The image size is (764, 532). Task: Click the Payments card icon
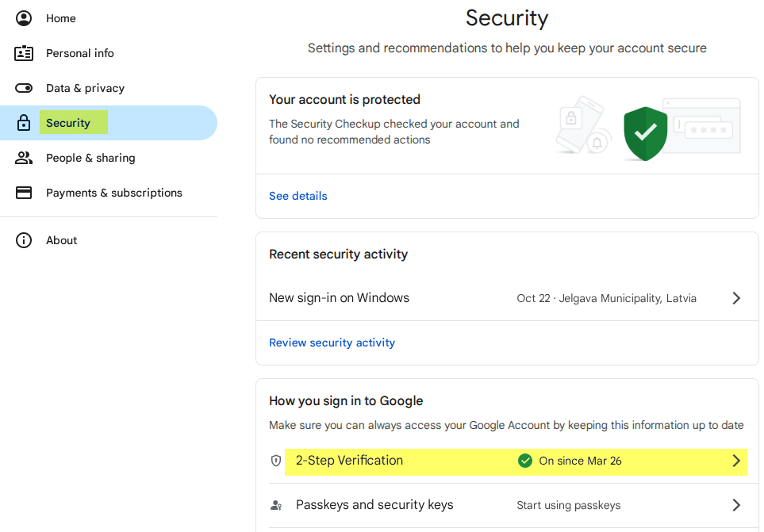24,193
